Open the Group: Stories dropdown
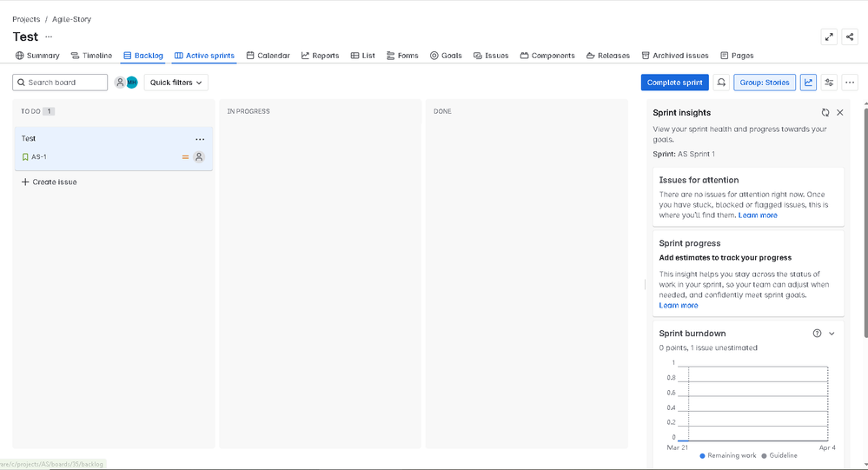This screenshot has height=470, width=868. pyautogui.click(x=765, y=83)
